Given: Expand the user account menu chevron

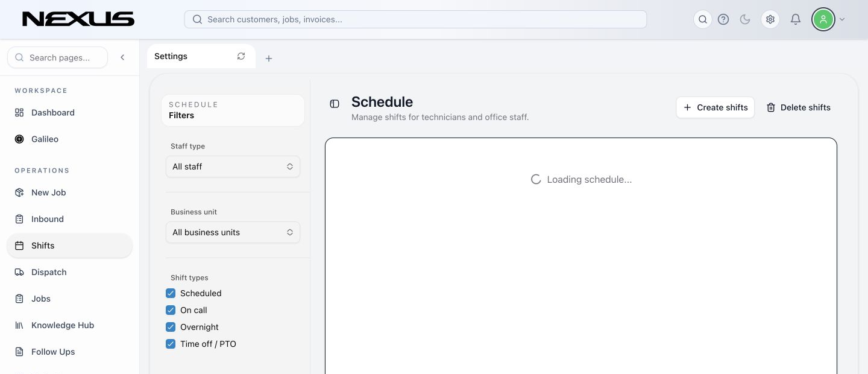Looking at the screenshot, I should (842, 19).
